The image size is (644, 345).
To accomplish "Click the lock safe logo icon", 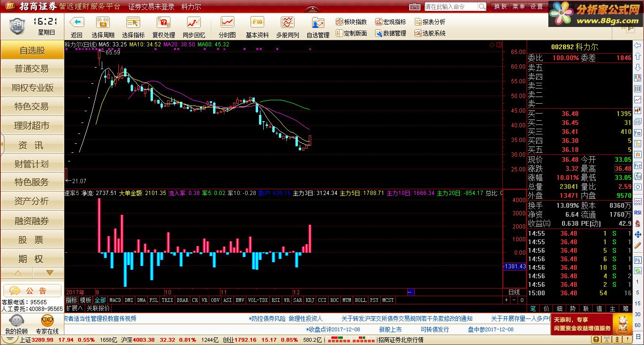I will coord(17,26).
